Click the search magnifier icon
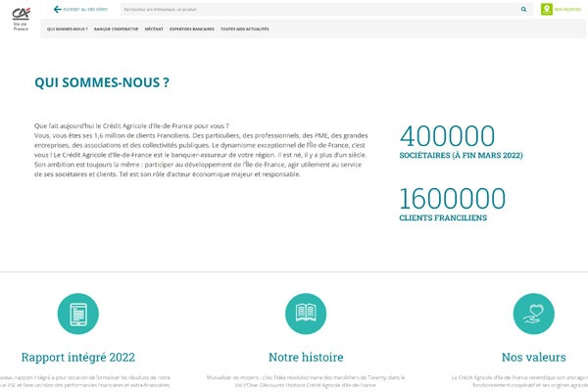 coord(523,10)
